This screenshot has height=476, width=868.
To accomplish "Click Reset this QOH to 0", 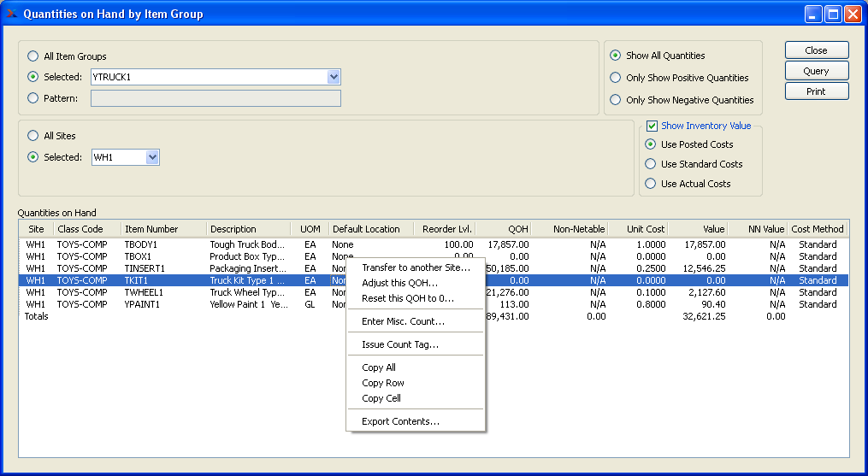I will point(408,298).
